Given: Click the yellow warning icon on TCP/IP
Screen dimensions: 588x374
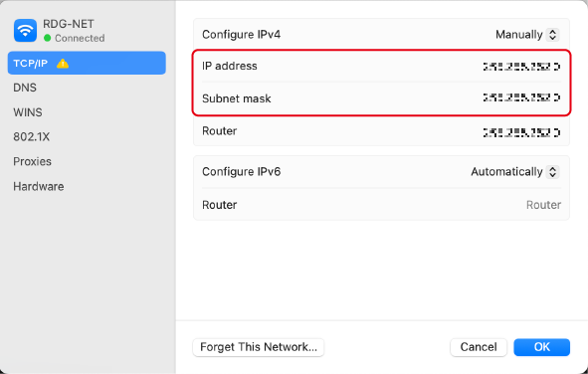Looking at the screenshot, I should [x=63, y=64].
